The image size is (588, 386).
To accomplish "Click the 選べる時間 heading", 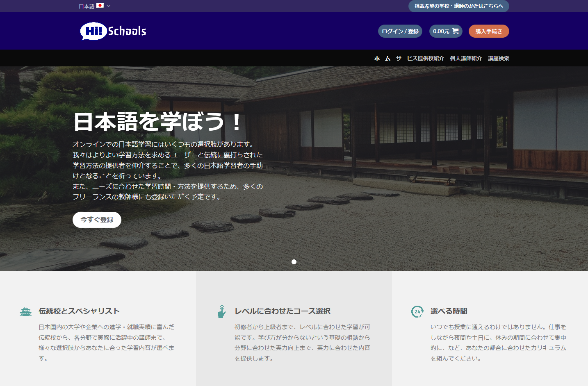I will click(449, 311).
